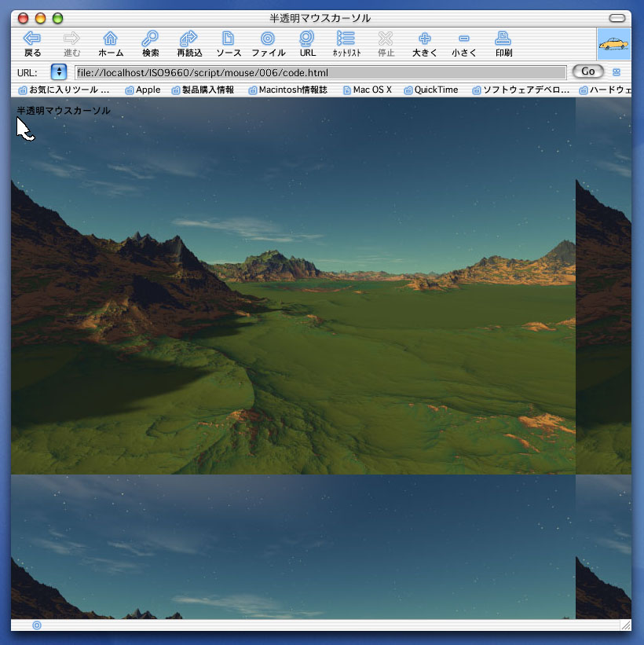Click the 停止 stop icon
Screen dimensions: 644x645
point(386,43)
